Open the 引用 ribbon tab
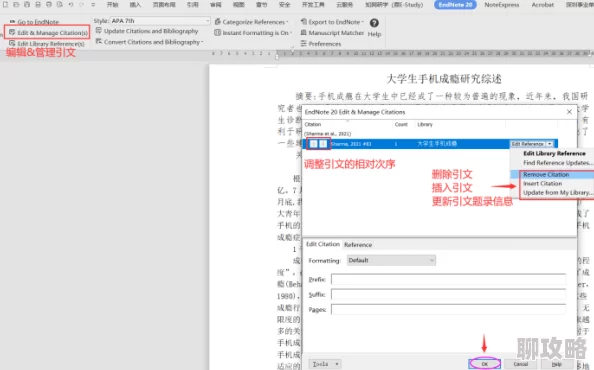 [x=192, y=5]
